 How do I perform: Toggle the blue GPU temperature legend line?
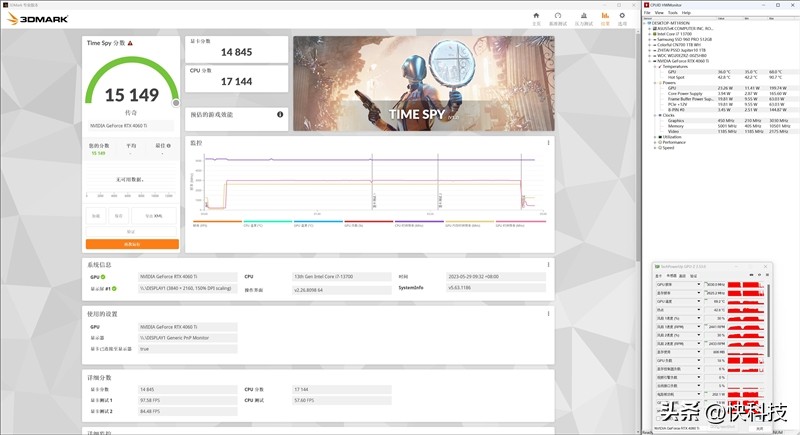click(318, 221)
